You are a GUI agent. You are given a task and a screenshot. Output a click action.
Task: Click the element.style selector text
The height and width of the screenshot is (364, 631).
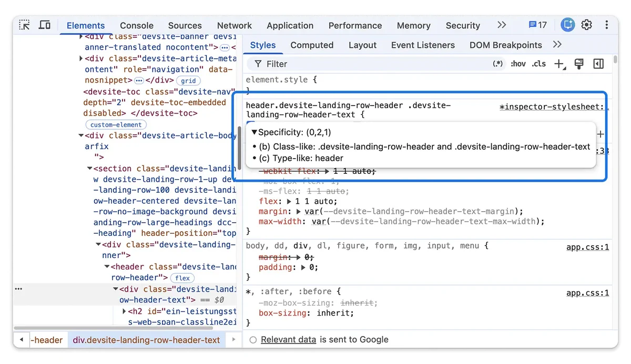pos(276,80)
